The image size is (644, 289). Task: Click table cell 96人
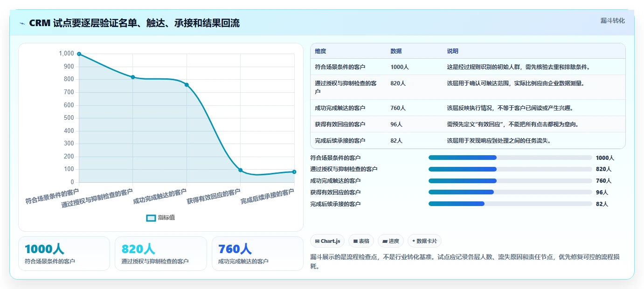[396, 124]
